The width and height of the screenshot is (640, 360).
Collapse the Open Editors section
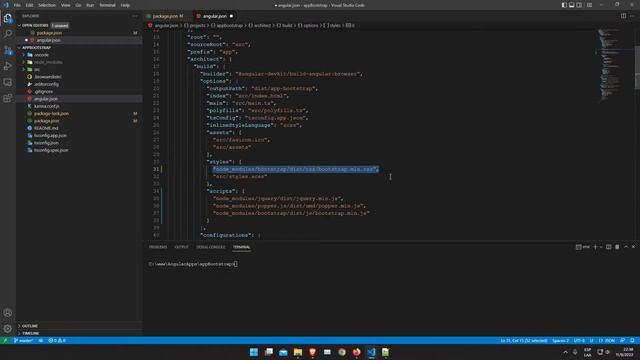click(x=35, y=25)
